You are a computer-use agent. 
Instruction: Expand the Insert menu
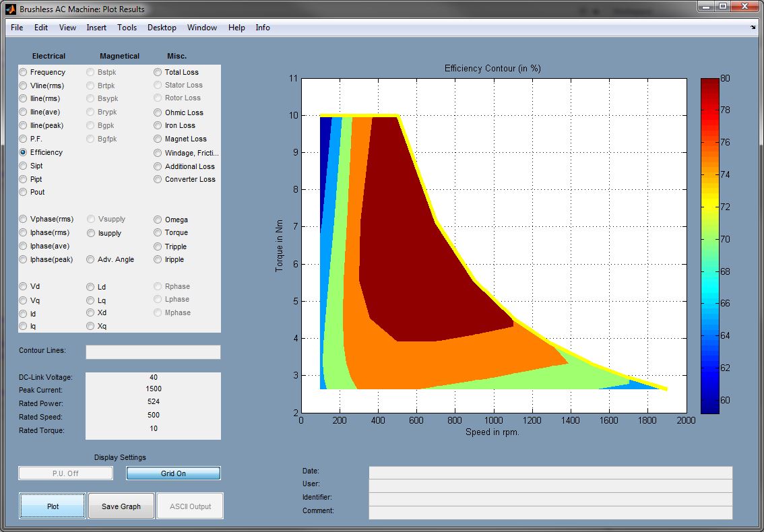[96, 28]
